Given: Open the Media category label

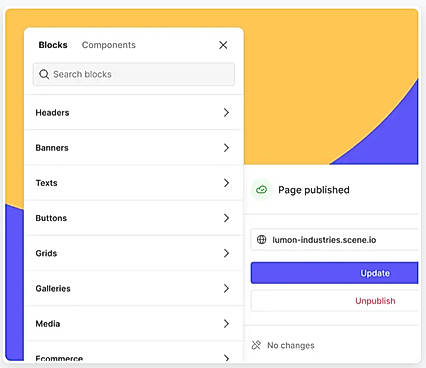Looking at the screenshot, I should click(48, 323).
